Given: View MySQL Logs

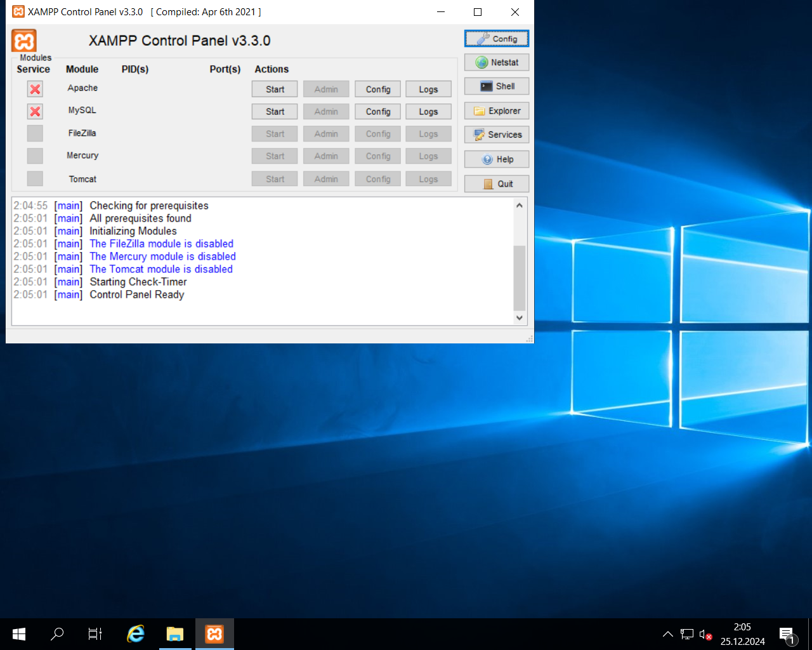Looking at the screenshot, I should point(428,111).
